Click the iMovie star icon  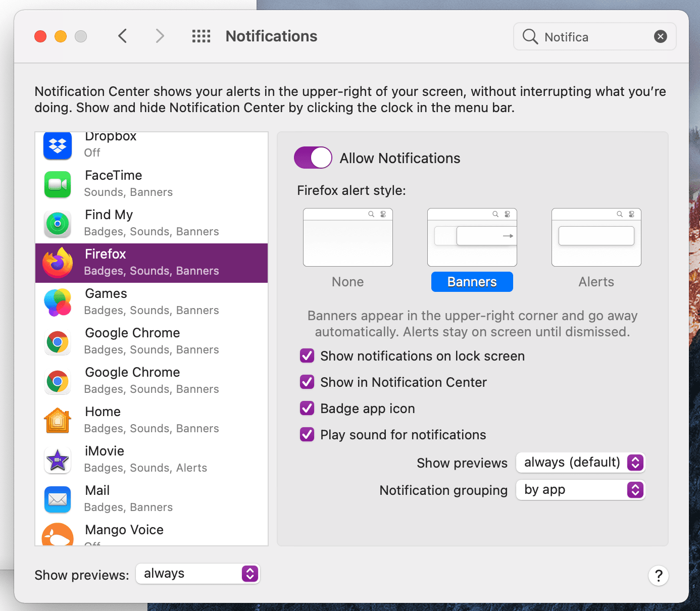[x=58, y=460]
